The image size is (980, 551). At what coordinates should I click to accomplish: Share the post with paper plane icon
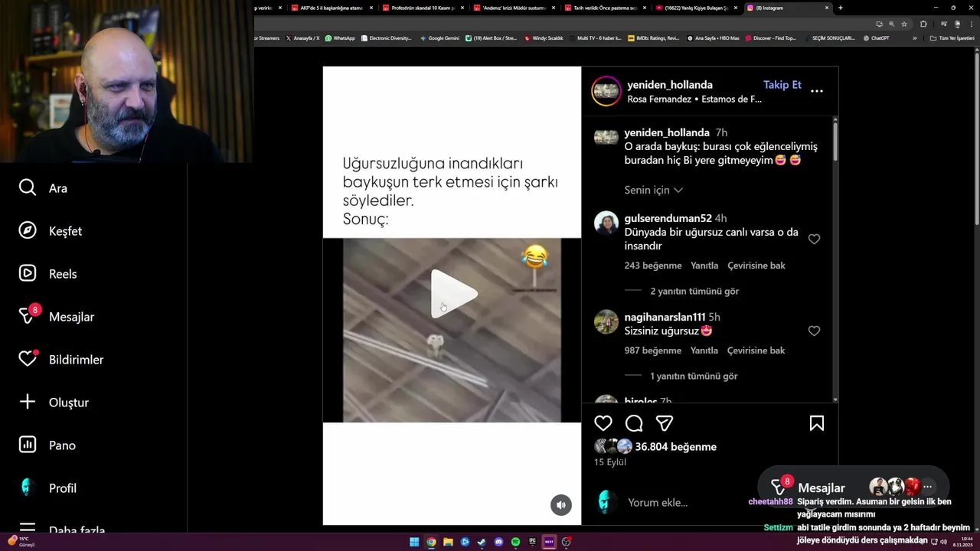[x=665, y=423]
